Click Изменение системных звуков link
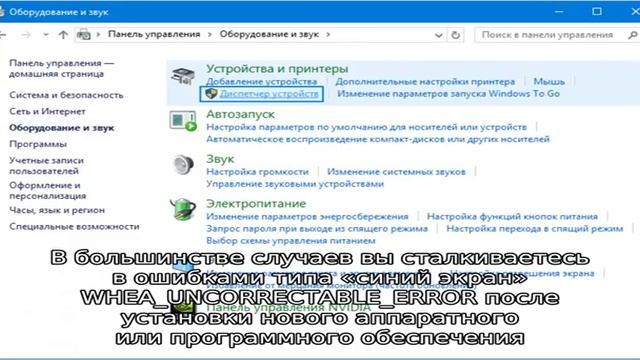 click(x=396, y=172)
